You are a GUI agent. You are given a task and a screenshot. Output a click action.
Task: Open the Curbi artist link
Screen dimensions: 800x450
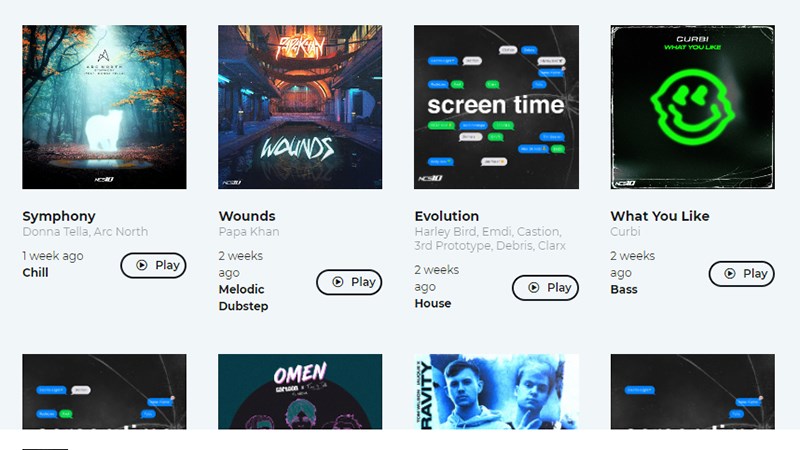pos(625,232)
